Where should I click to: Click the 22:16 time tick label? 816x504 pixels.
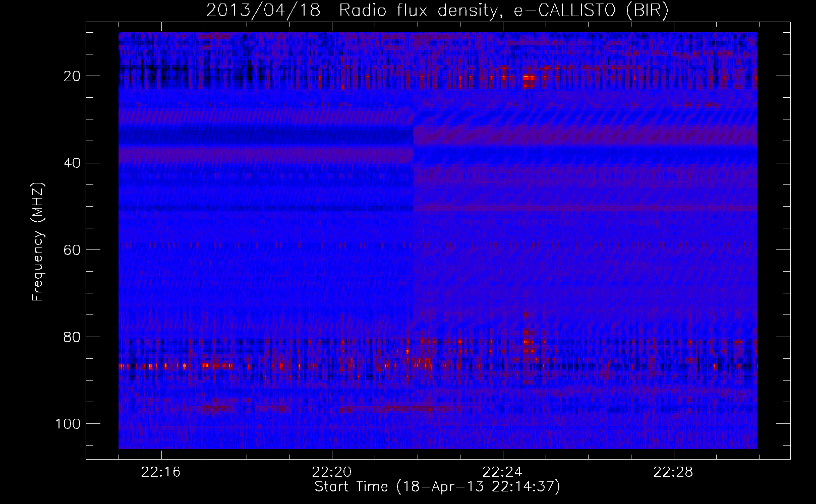click(x=161, y=472)
